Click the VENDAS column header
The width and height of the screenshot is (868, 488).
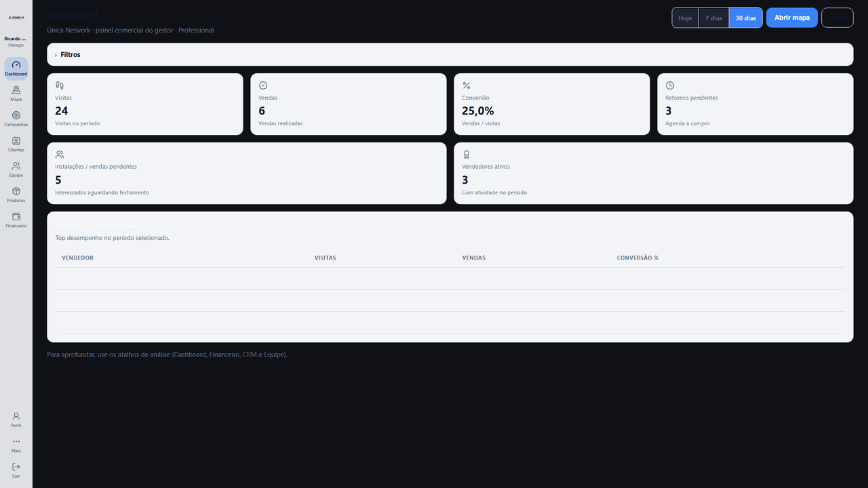(x=474, y=258)
